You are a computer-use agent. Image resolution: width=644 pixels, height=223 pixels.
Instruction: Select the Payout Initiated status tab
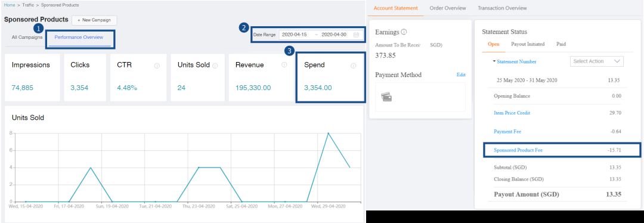click(528, 44)
